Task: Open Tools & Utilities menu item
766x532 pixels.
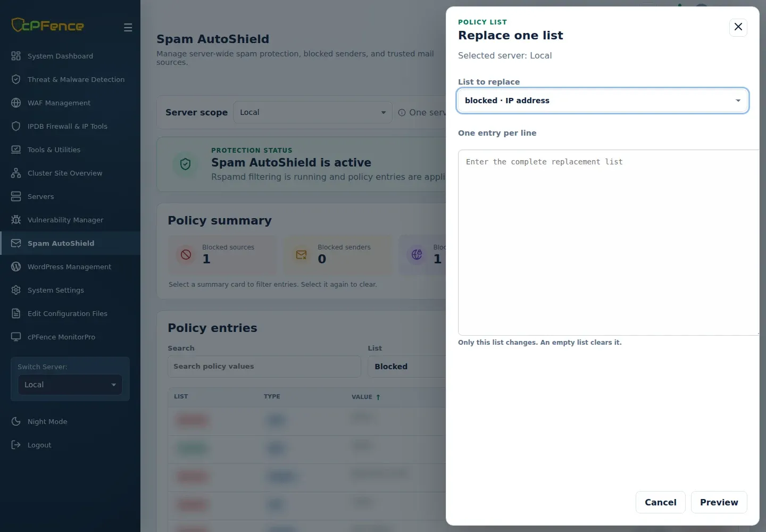Action: click(70, 149)
